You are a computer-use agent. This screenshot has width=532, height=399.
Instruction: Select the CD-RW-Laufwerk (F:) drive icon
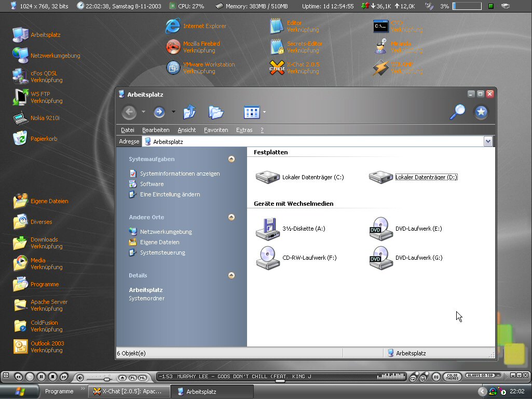pos(268,258)
